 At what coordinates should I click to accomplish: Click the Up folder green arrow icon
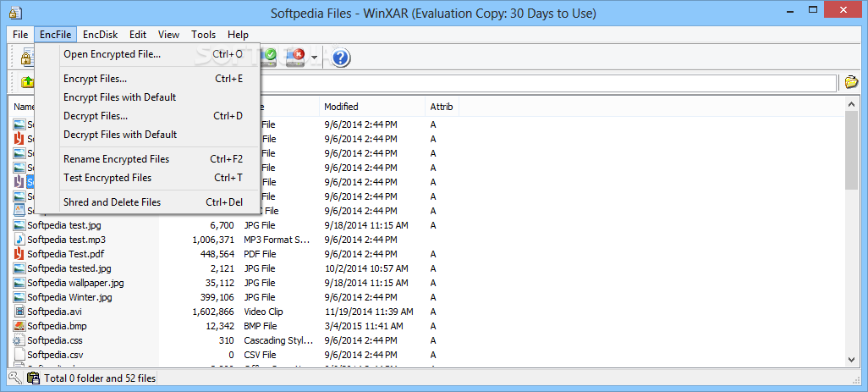(x=27, y=82)
